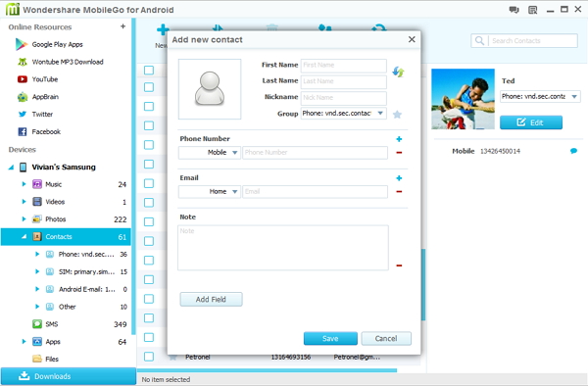Open the menu icon in title bar
The height and width of the screenshot is (386, 588).
(532, 10)
